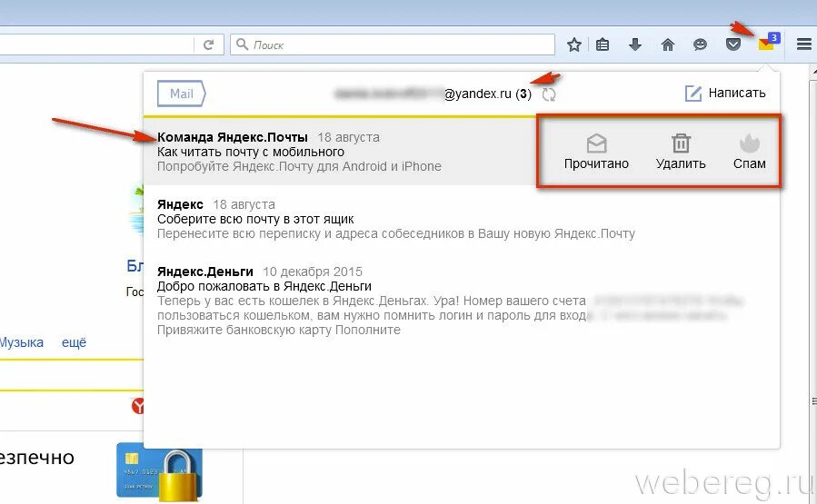Go to the home page icon
This screenshot has width=817, height=504.
pos(667,44)
